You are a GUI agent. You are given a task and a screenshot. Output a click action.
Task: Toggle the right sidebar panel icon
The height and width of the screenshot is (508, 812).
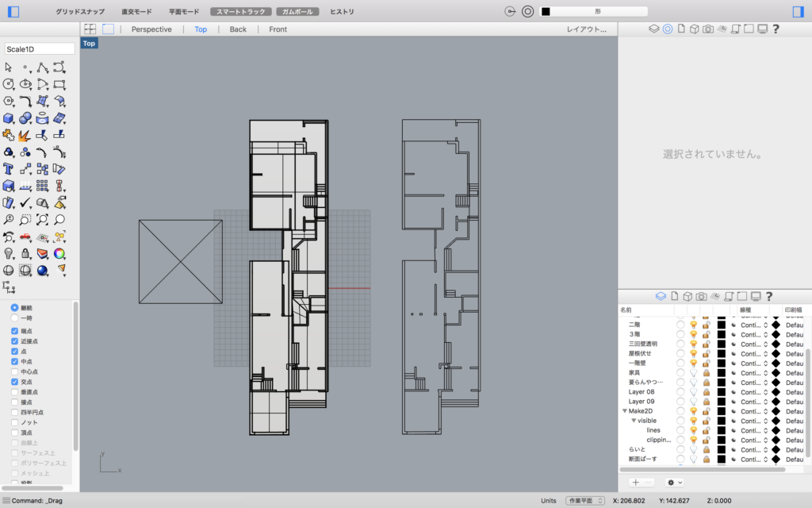coord(798,11)
